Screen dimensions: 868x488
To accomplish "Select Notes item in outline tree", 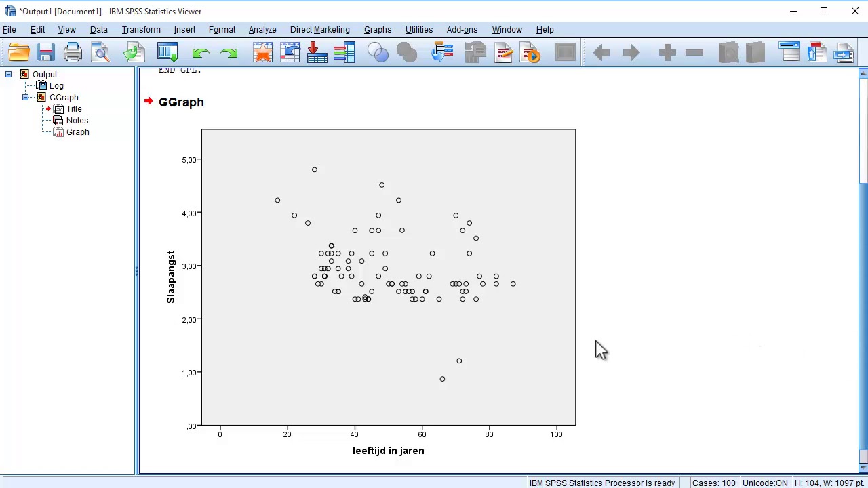I will [77, 121].
